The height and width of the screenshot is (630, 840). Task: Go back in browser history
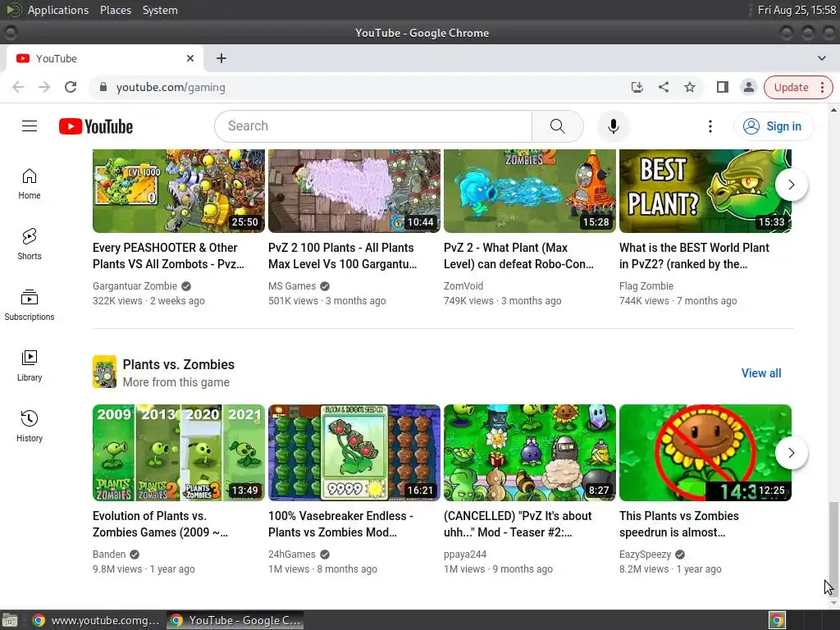pos(18,87)
